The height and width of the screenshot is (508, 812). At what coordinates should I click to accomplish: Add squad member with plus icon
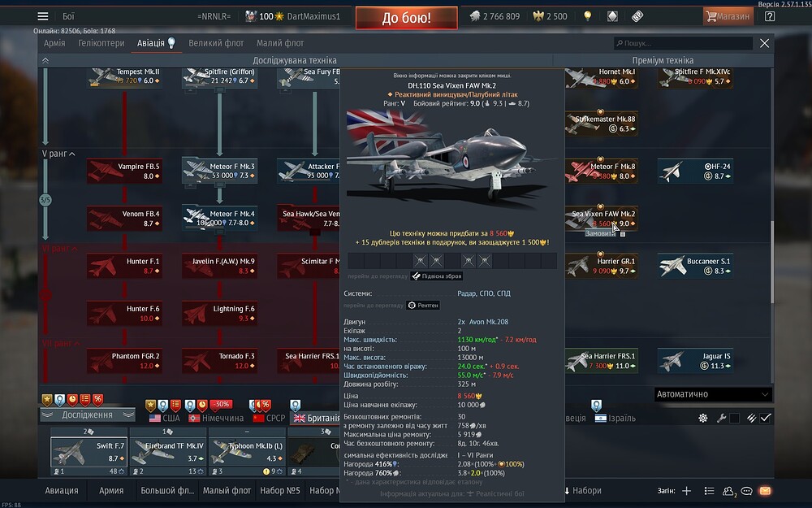(x=687, y=490)
